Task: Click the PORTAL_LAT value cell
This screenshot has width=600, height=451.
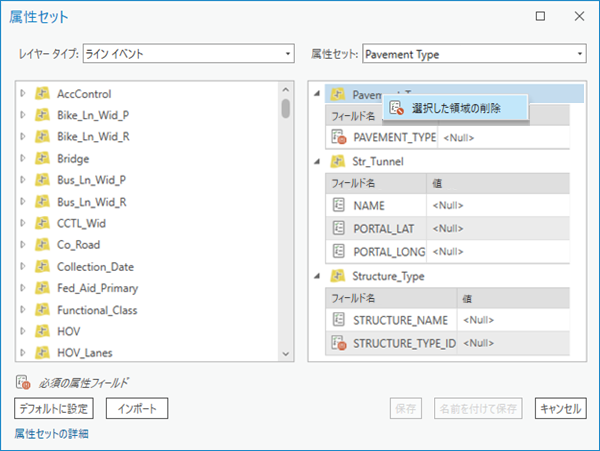Action: click(x=498, y=228)
